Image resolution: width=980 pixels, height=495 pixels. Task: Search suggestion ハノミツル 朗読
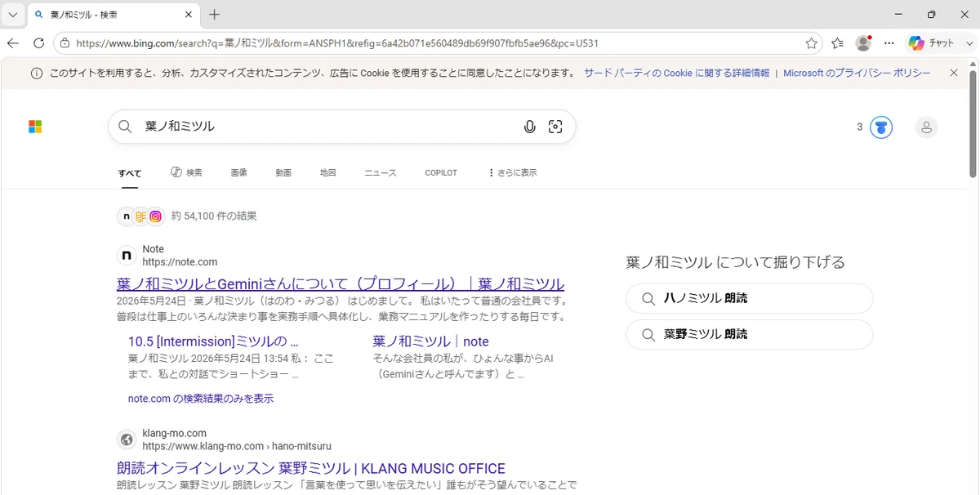pyautogui.click(x=749, y=298)
